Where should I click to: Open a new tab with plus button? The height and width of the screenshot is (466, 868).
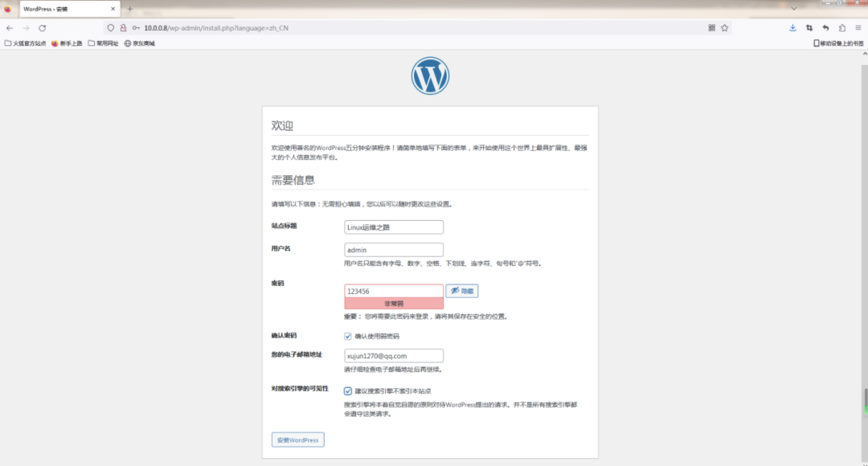click(130, 9)
